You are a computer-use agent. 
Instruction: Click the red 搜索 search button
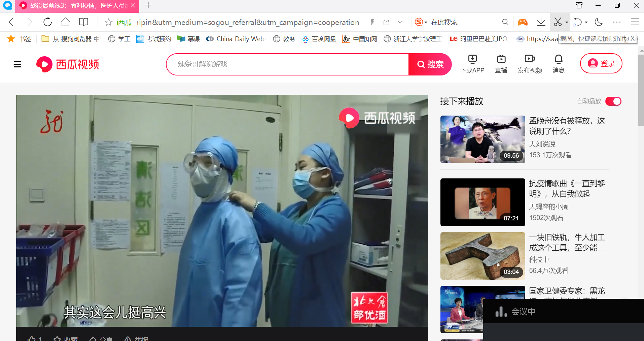click(430, 64)
